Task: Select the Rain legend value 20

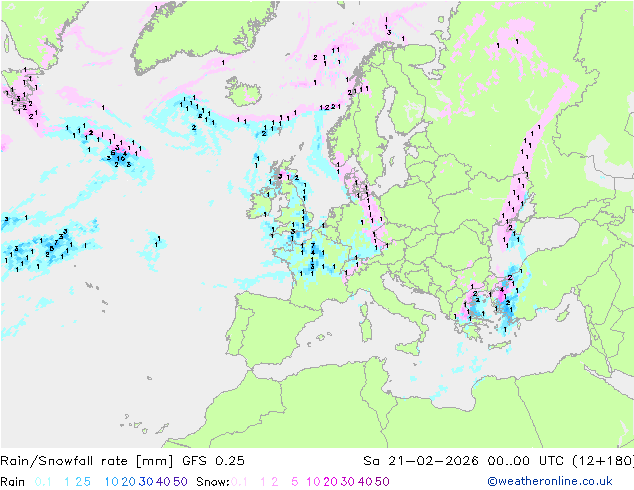Action: (129, 482)
